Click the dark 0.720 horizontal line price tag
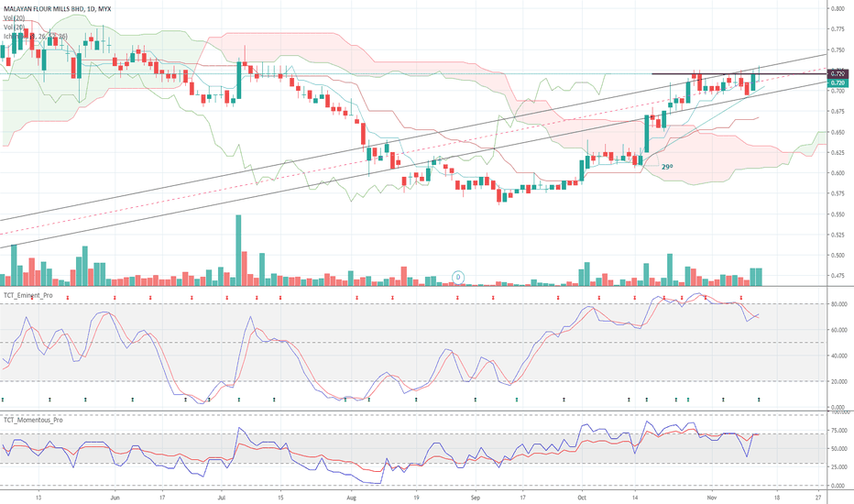This screenshot has height=504, width=854. [x=838, y=73]
